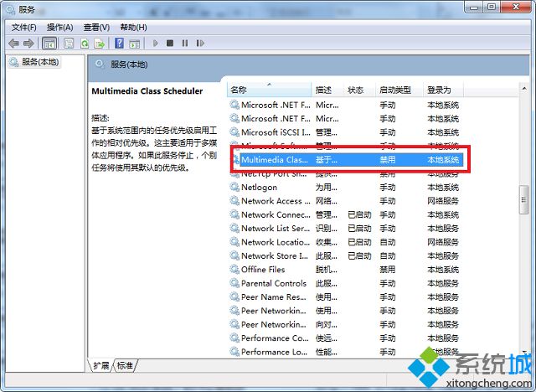Sort by the 启动类型 column header
Screen dimensions: 536x392
point(399,90)
